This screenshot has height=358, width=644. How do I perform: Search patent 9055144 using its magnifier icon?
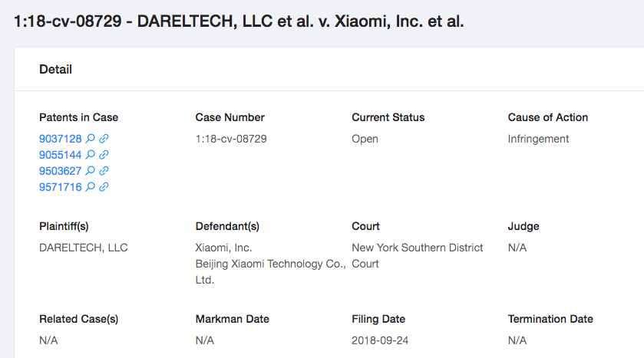(x=90, y=155)
